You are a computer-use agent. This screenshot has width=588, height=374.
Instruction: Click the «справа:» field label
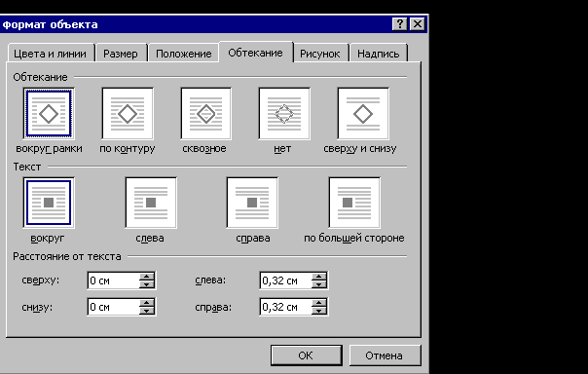click(213, 307)
